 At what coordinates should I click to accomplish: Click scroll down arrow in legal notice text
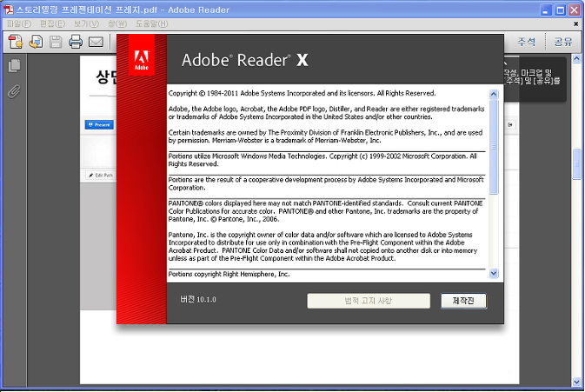click(x=494, y=274)
